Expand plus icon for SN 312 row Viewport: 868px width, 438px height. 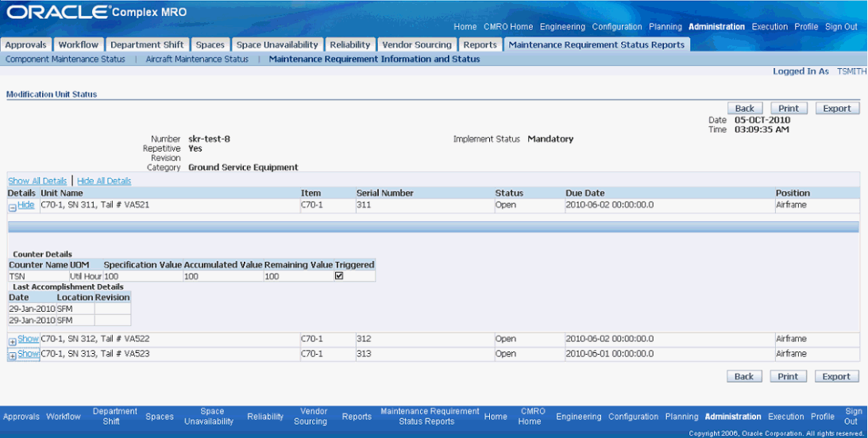pyautogui.click(x=12, y=342)
